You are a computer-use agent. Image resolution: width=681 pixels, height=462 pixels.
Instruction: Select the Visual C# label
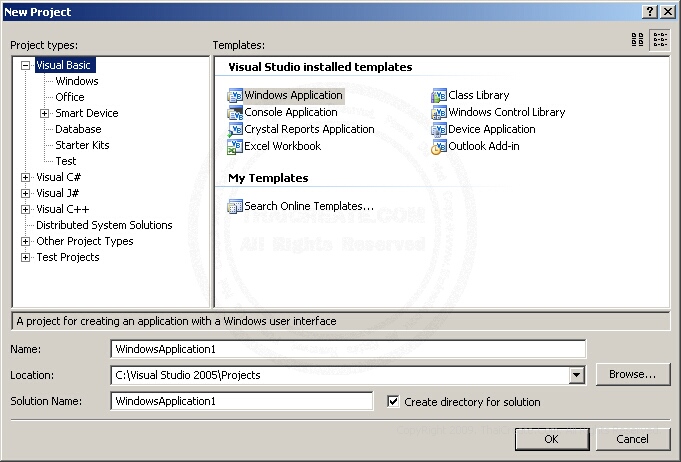pos(59,177)
